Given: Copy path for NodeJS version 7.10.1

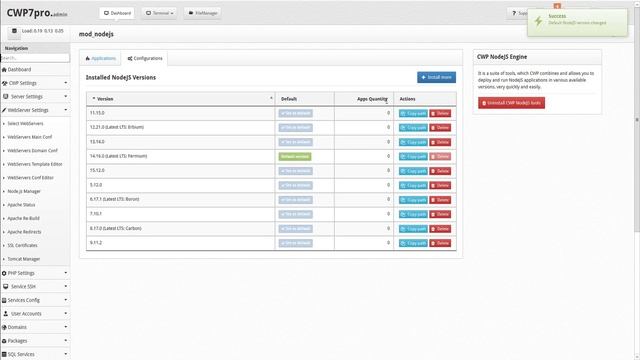Looking at the screenshot, I should (x=413, y=214).
